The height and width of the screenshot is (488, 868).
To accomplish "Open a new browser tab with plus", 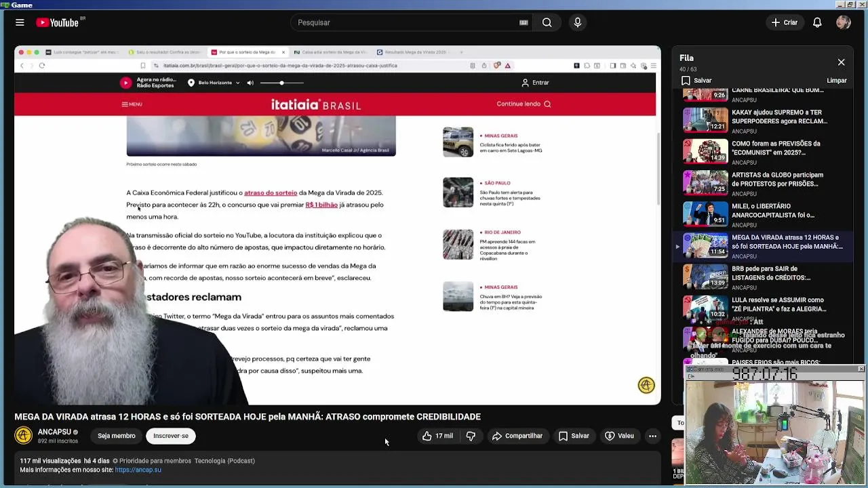I will (x=462, y=52).
